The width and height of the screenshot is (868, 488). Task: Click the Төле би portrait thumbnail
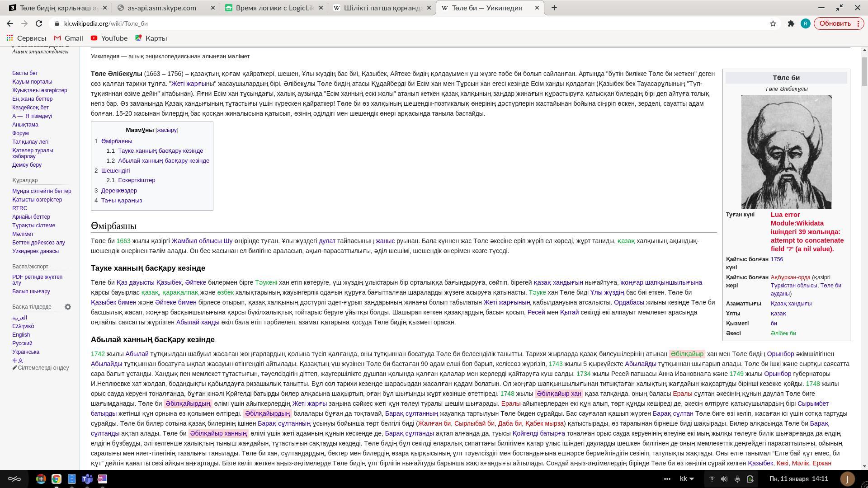tap(786, 152)
